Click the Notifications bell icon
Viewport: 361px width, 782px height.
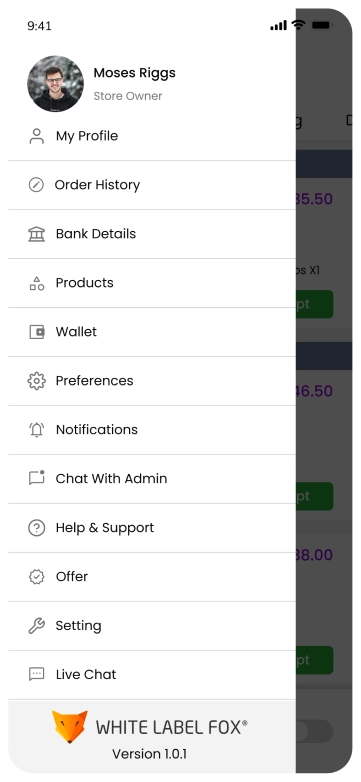pos(36,430)
